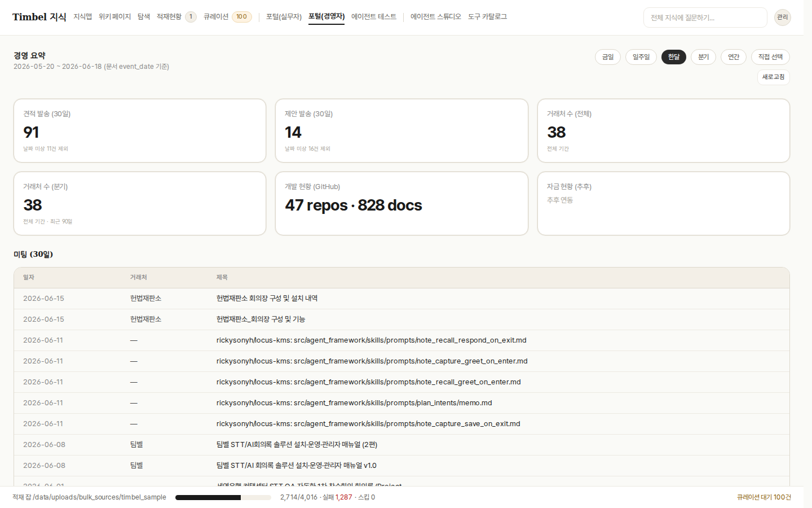Open row 헌법재판소_회의장 구성 및 기능
Image resolution: width=812 pixels, height=508 pixels.
pos(401,319)
